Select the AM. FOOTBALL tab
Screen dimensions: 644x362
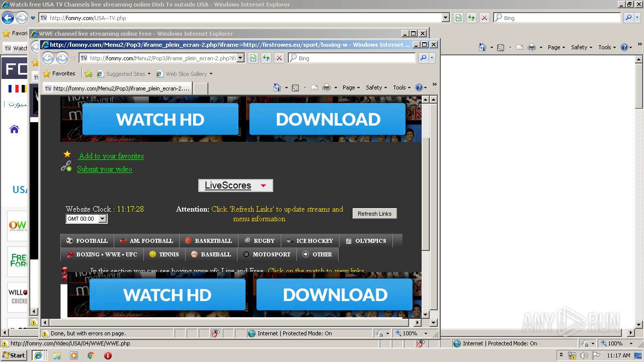tap(146, 241)
